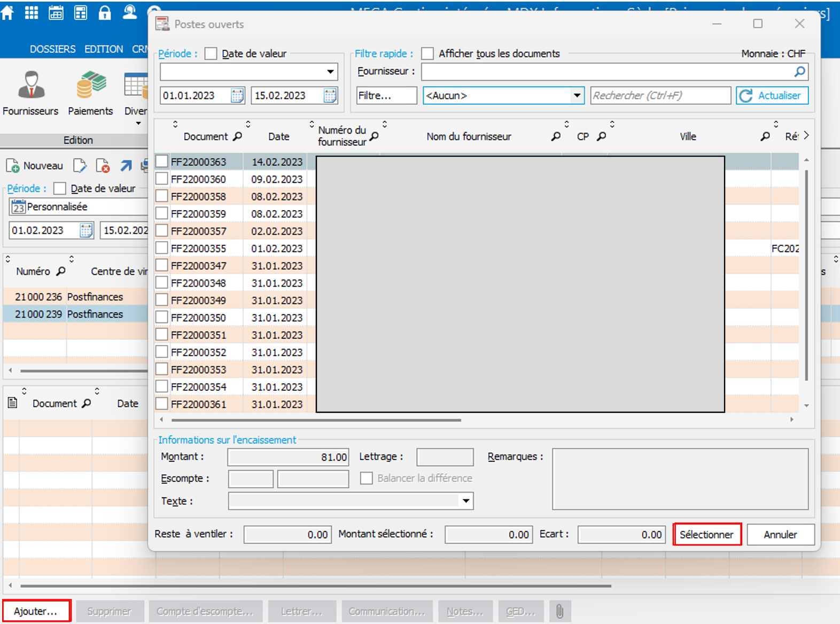840x624 pixels.
Task: Click the paperclip attachment icon at bottom
Action: [x=559, y=611]
